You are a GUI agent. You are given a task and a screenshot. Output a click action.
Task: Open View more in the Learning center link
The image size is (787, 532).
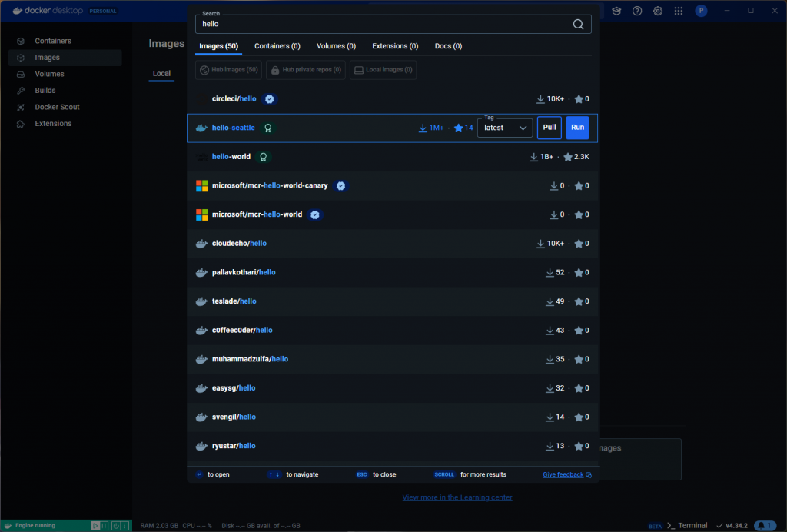coord(457,498)
